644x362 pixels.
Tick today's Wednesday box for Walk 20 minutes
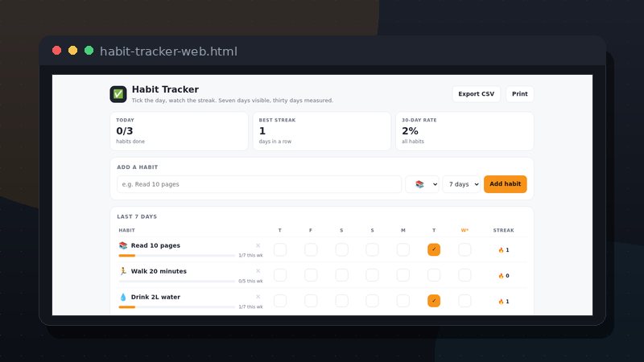pyautogui.click(x=464, y=275)
